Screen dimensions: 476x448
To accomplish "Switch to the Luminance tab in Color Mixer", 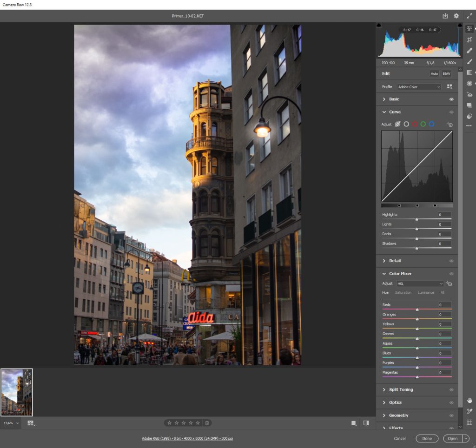I will point(426,293).
